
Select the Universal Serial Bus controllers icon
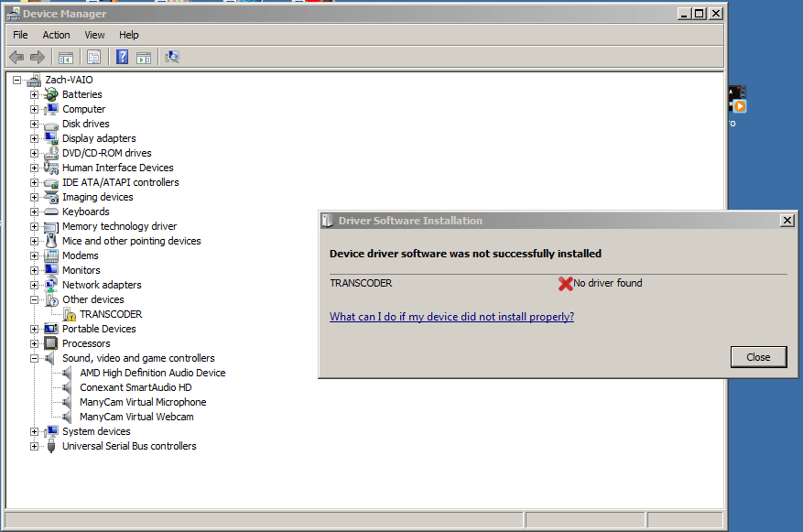coord(51,446)
